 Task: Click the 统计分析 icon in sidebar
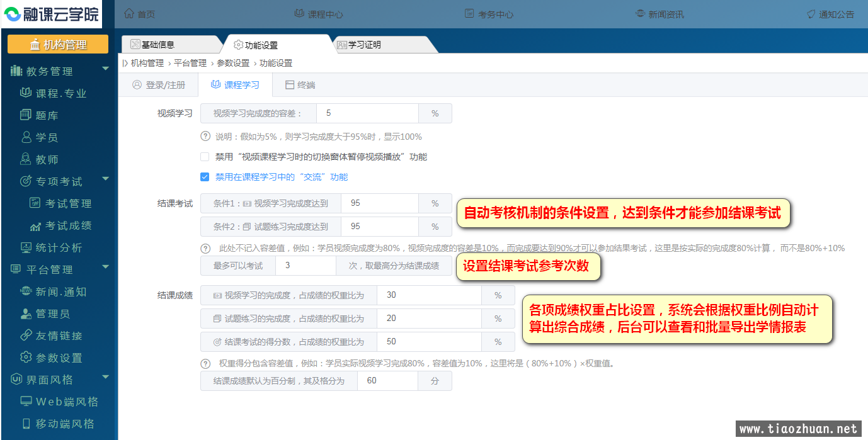point(26,247)
